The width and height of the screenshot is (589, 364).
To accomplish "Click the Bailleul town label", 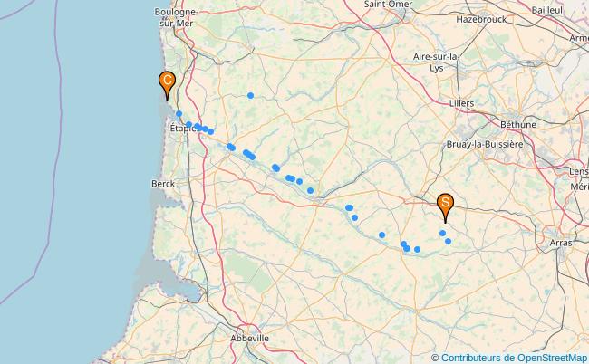I will (547, 11).
